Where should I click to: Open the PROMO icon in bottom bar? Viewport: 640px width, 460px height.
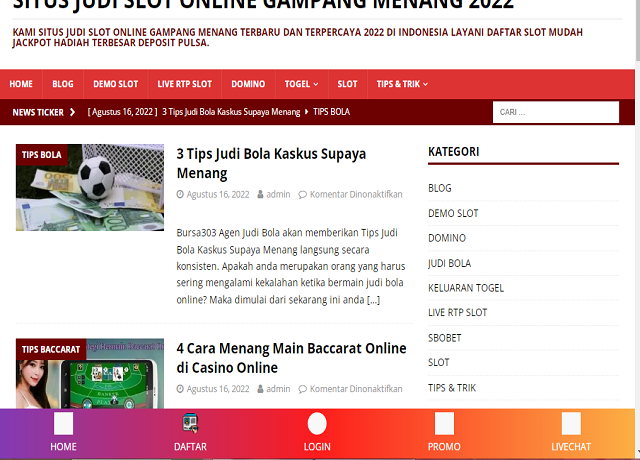(x=444, y=424)
